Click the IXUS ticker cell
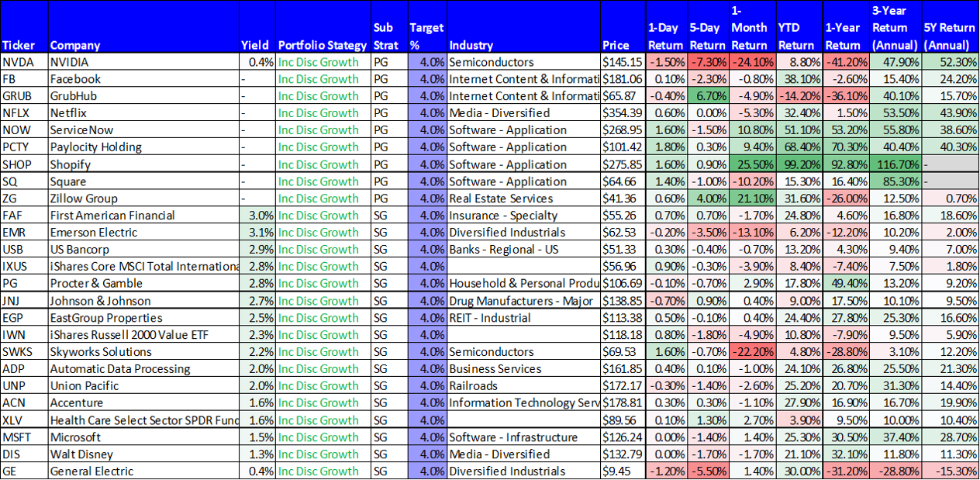 click(25, 267)
